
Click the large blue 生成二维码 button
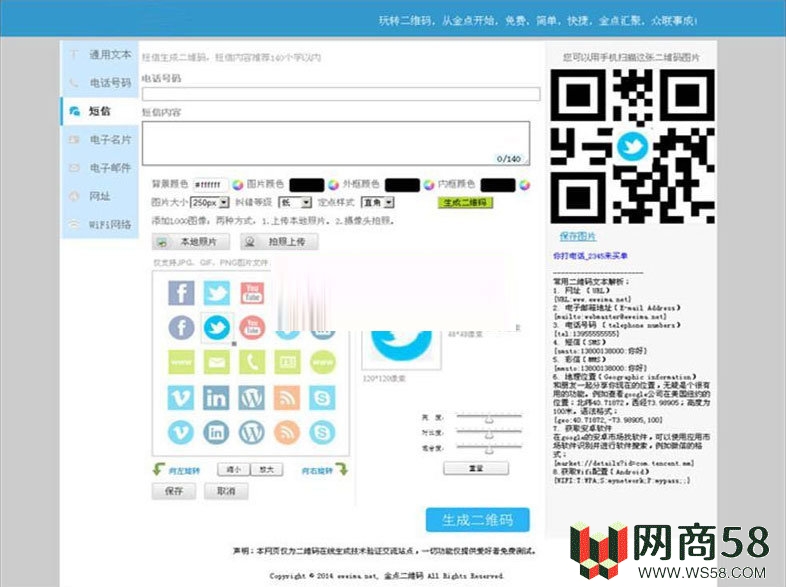tap(477, 520)
